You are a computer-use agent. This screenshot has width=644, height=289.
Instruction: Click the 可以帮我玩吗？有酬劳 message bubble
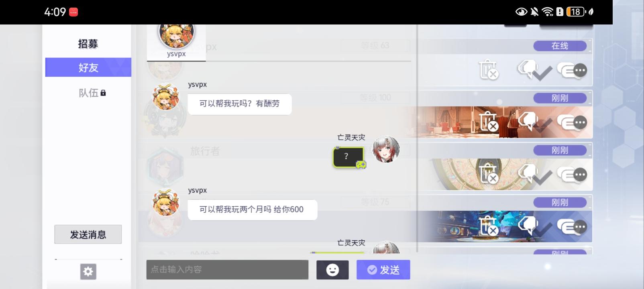tap(240, 104)
